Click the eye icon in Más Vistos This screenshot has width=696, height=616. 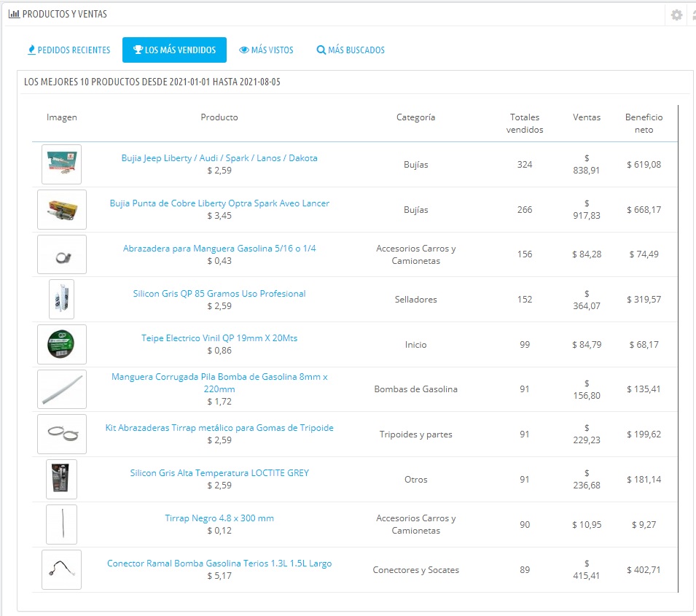[x=244, y=50]
